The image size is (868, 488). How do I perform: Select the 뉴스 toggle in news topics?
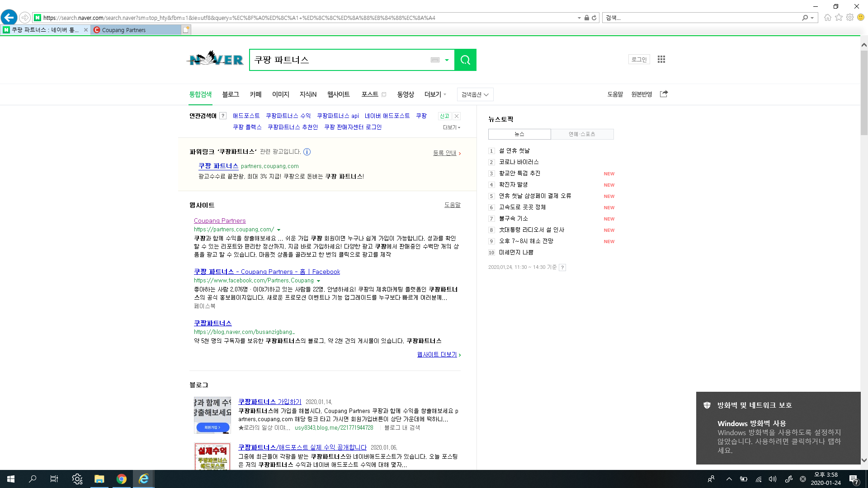[519, 134]
